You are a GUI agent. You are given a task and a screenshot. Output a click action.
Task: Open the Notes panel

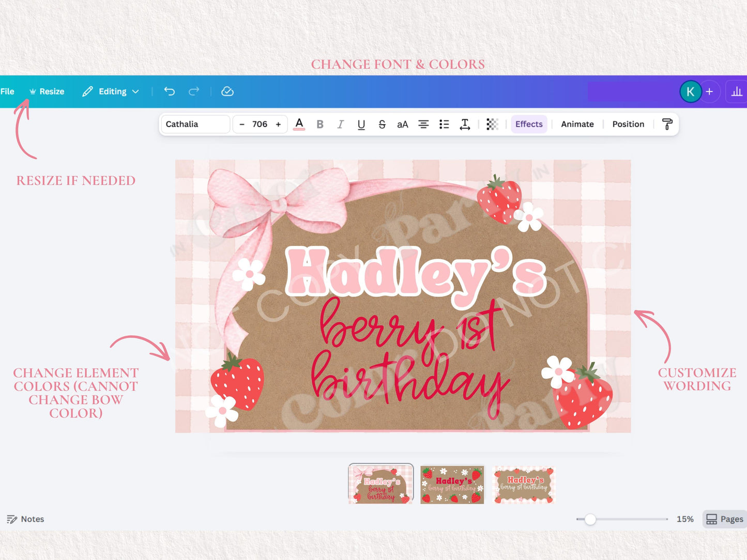point(25,519)
